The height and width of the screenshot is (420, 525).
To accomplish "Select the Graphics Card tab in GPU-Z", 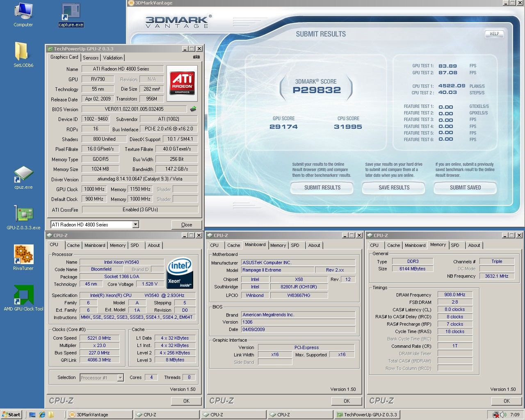I will click(x=64, y=57).
